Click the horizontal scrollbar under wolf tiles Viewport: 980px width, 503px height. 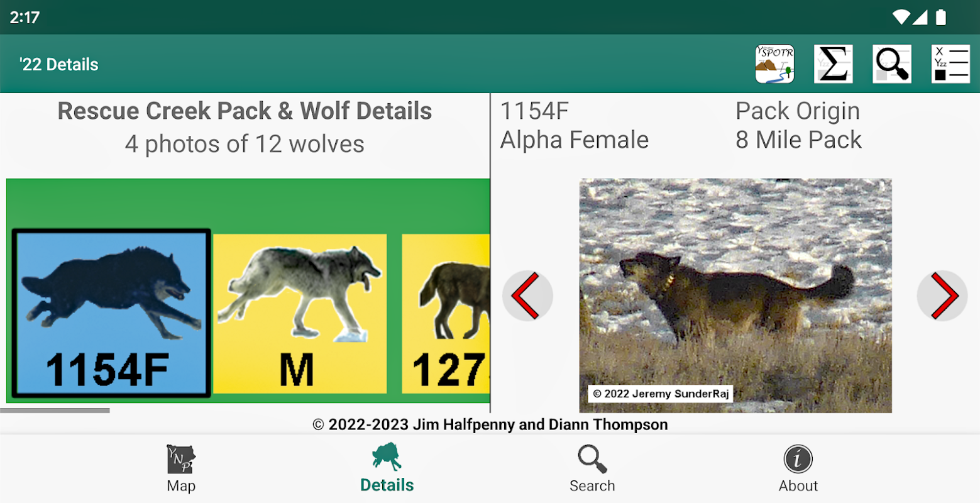click(55, 411)
